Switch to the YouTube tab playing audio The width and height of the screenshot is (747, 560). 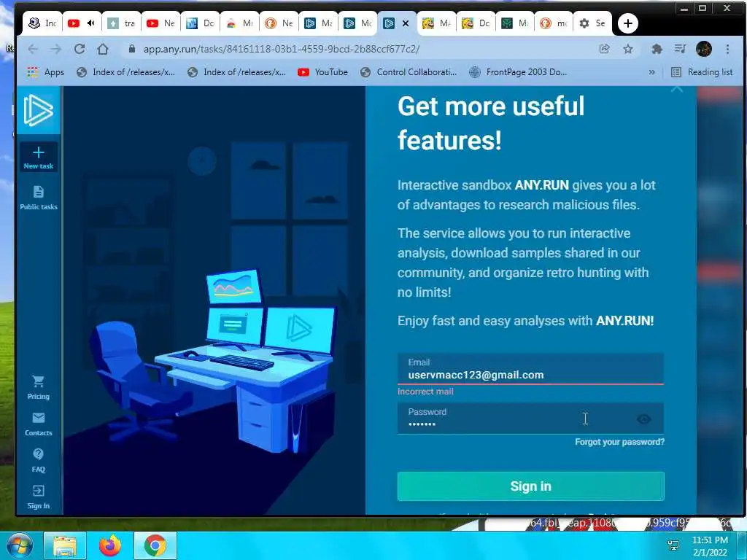tap(81, 23)
